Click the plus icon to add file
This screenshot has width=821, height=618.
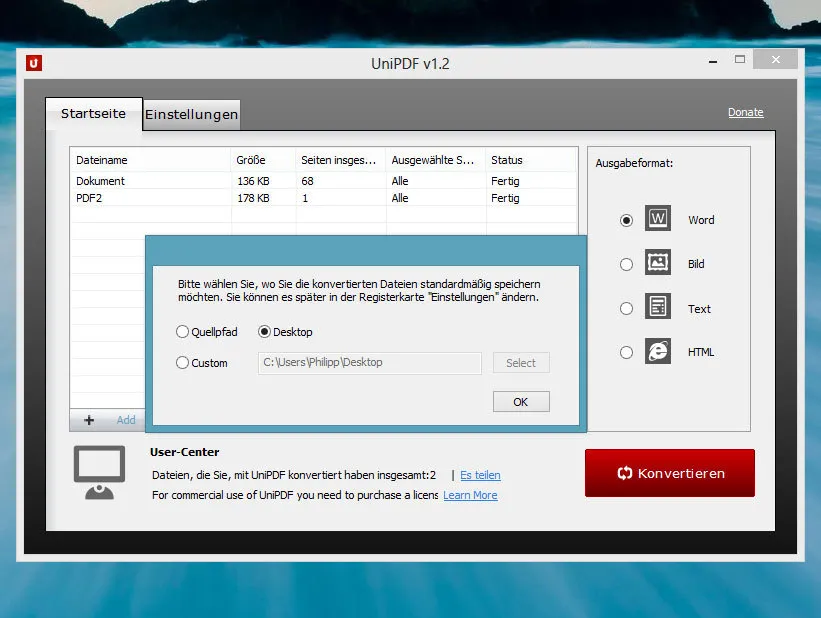[x=89, y=420]
